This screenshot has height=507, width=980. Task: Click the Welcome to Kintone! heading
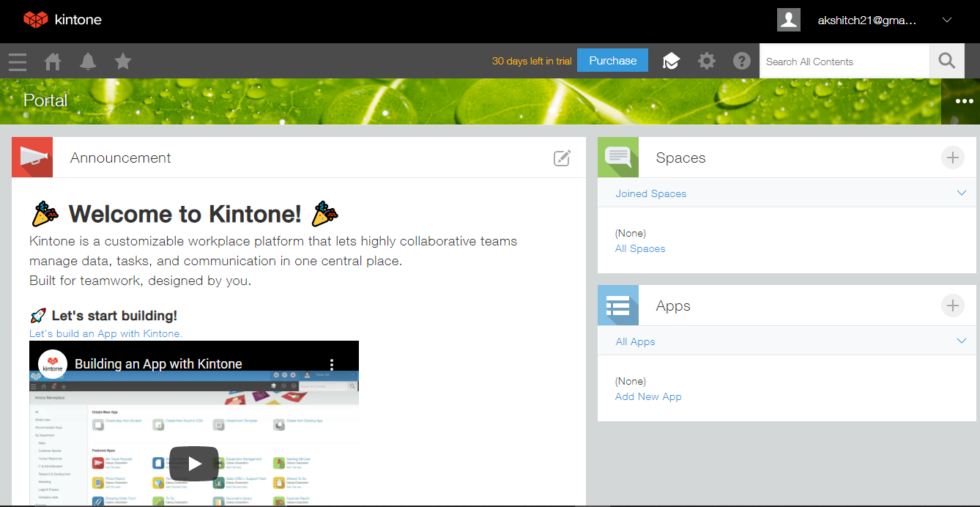point(185,214)
